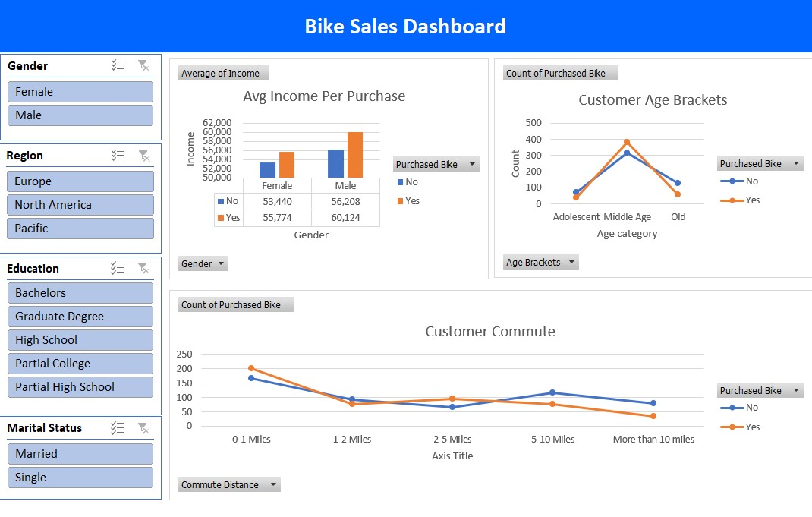
Task: Toggle multi-select on the Gender slicer
Action: pos(118,66)
